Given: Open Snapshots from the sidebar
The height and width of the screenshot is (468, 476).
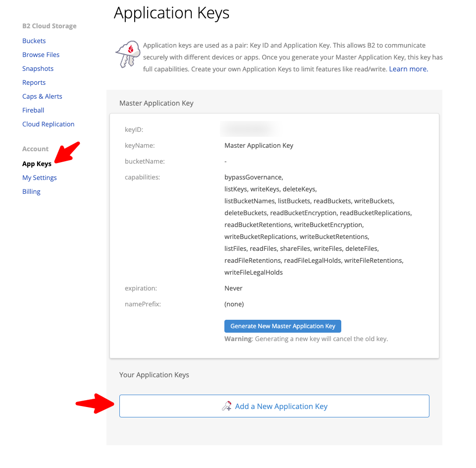Looking at the screenshot, I should pos(38,69).
